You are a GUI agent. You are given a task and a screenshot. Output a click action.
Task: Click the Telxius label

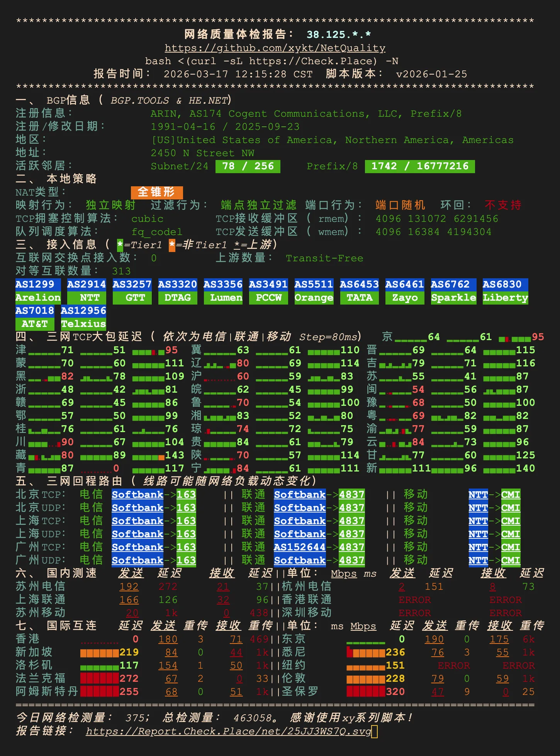[83, 324]
